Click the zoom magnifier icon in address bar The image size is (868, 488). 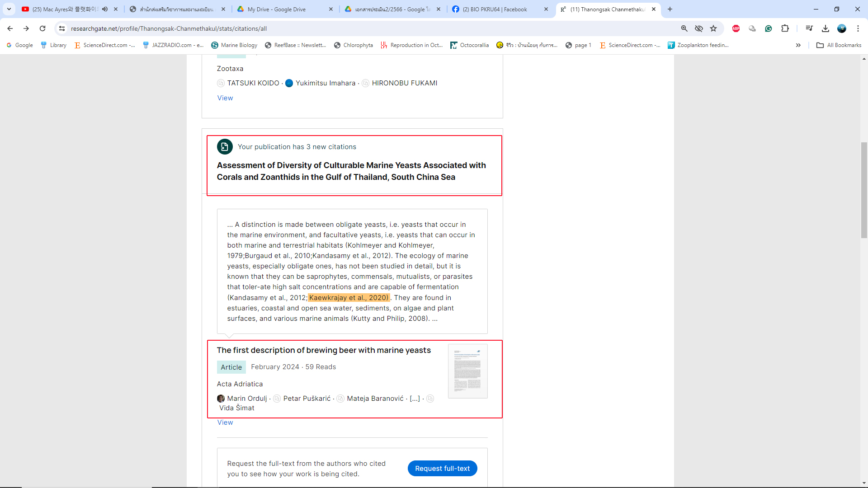(x=684, y=28)
